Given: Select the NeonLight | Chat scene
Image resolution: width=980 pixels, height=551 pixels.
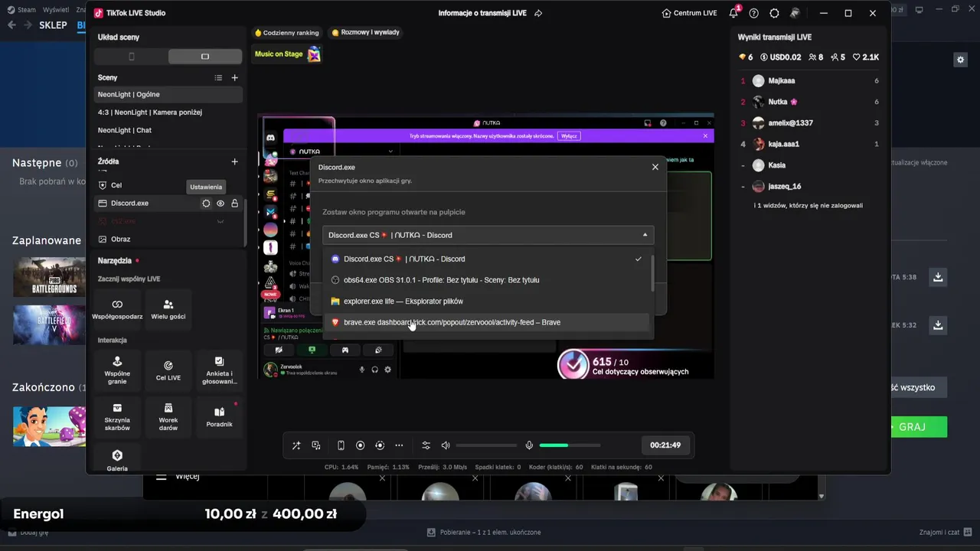Looking at the screenshot, I should click(x=168, y=130).
